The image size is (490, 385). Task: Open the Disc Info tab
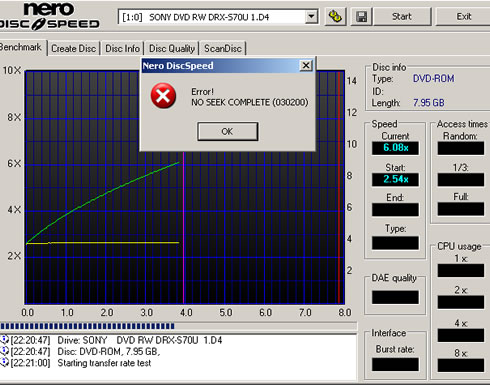(x=122, y=49)
